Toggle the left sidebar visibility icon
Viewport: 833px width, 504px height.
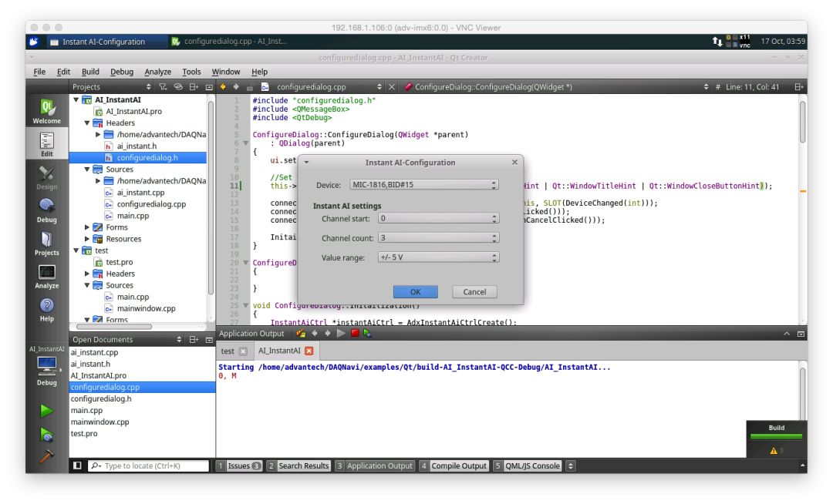(x=78, y=465)
